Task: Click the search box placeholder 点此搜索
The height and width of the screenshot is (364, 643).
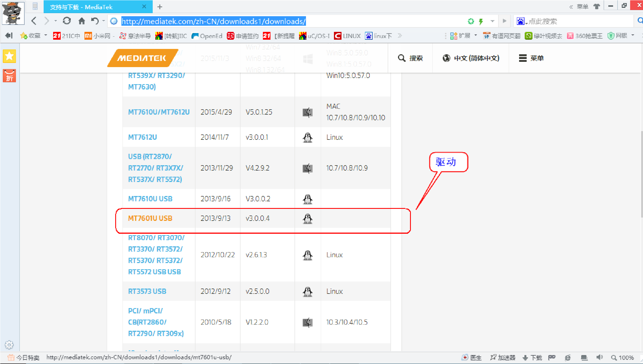Action: [543, 21]
